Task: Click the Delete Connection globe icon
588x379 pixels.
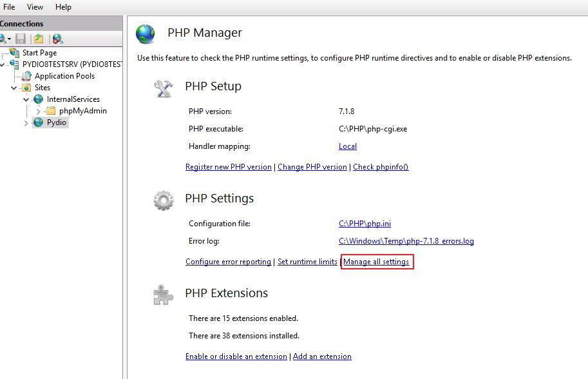Action: (x=57, y=39)
